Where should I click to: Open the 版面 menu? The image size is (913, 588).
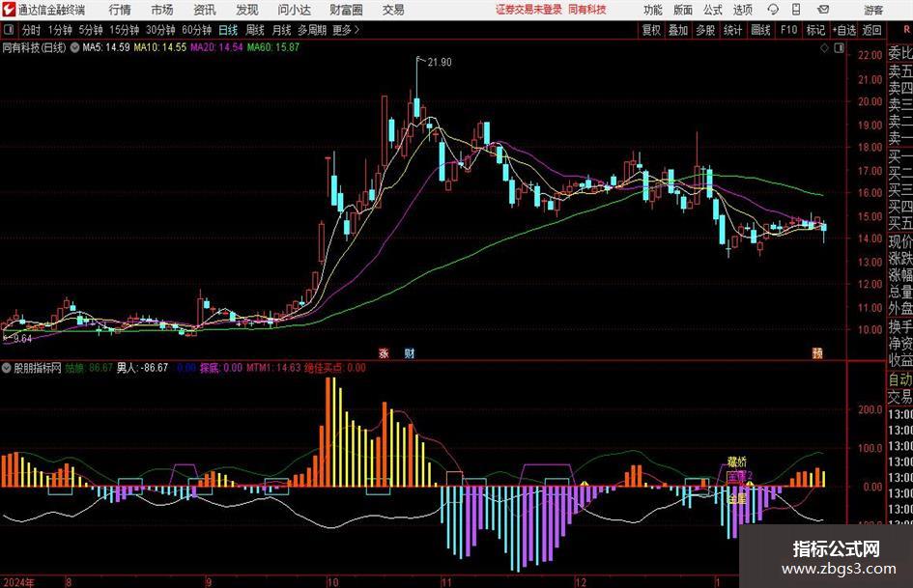coord(682,10)
